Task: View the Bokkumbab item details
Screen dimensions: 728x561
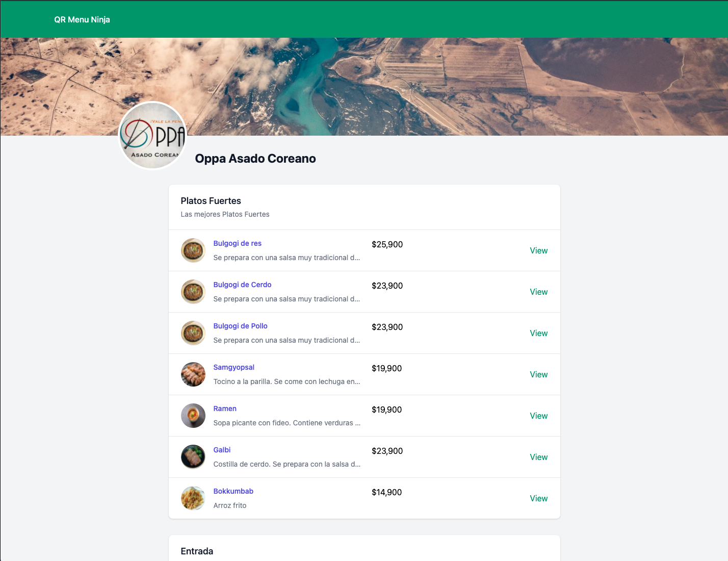Action: pyautogui.click(x=538, y=498)
